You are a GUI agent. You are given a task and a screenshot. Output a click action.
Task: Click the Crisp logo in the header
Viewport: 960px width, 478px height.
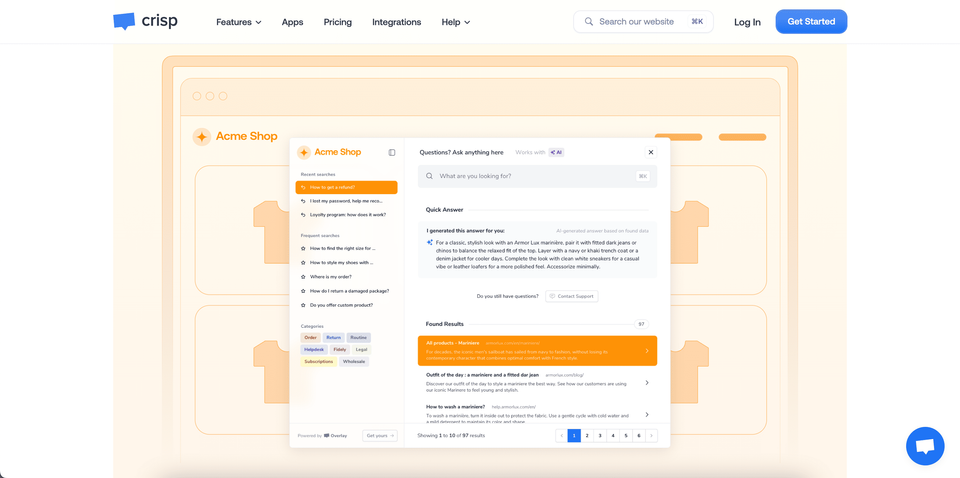click(x=145, y=21)
